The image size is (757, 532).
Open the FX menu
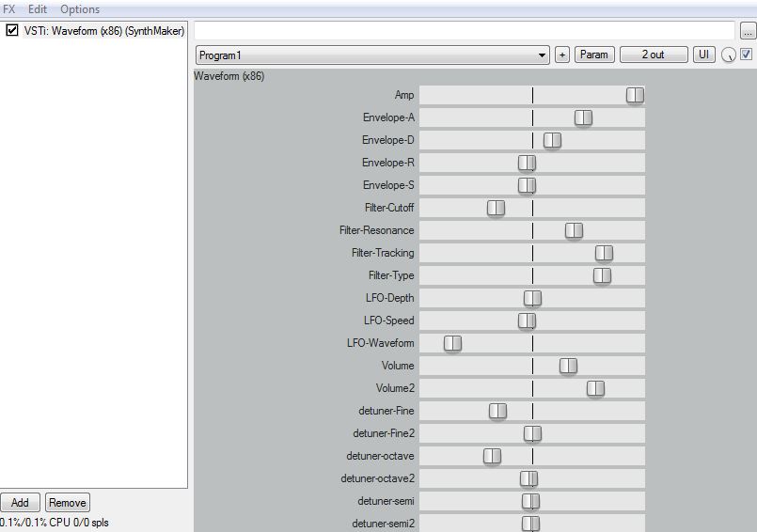(9, 8)
